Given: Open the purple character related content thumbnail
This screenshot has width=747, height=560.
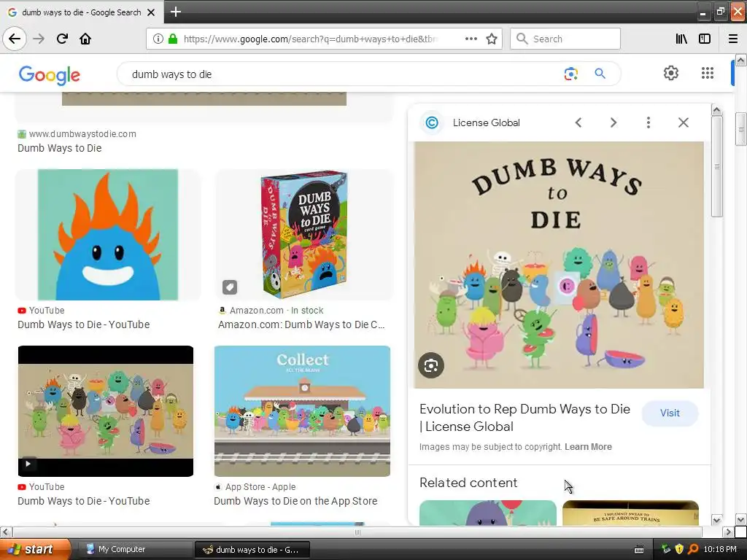Looking at the screenshot, I should click(x=488, y=513).
